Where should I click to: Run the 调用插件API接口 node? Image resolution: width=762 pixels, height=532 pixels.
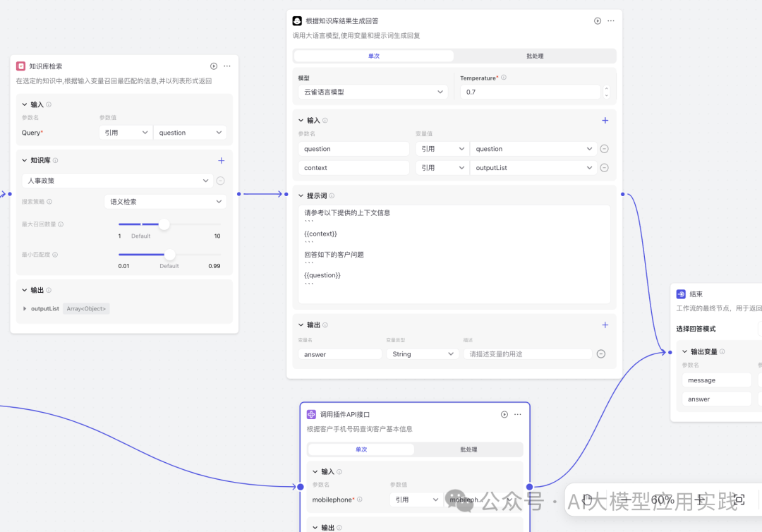tap(504, 415)
